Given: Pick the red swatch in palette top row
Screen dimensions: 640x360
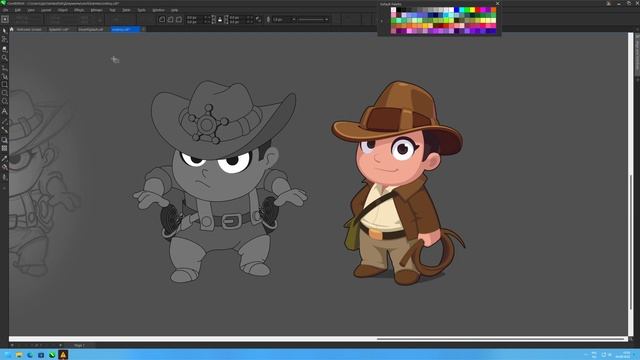Looking at the screenshot, I should click(x=478, y=10).
